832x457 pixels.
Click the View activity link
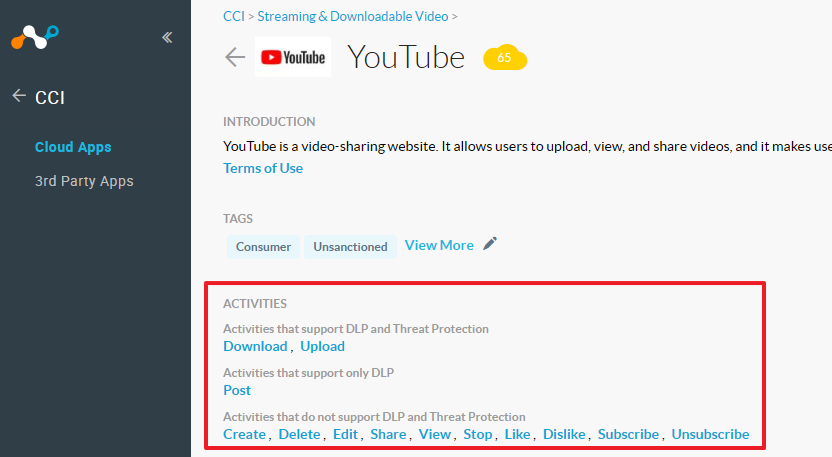pos(435,434)
